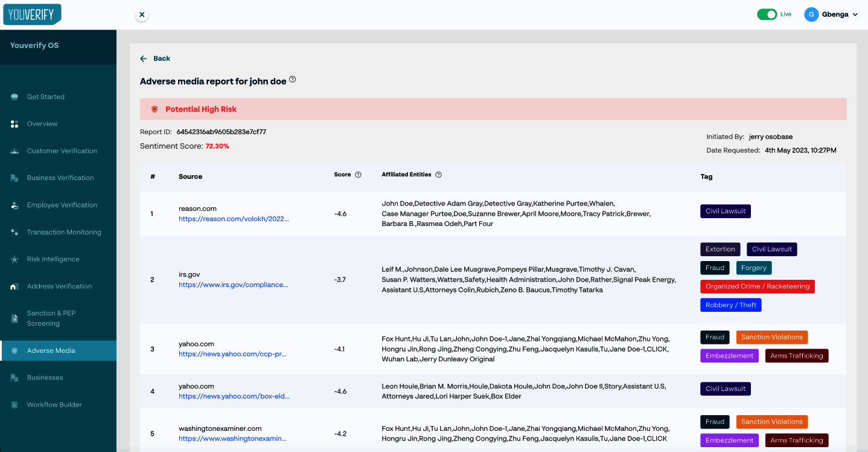This screenshot has width=868, height=452.
Task: Click the Customer Verification icon in sidebar
Action: pyautogui.click(x=14, y=151)
